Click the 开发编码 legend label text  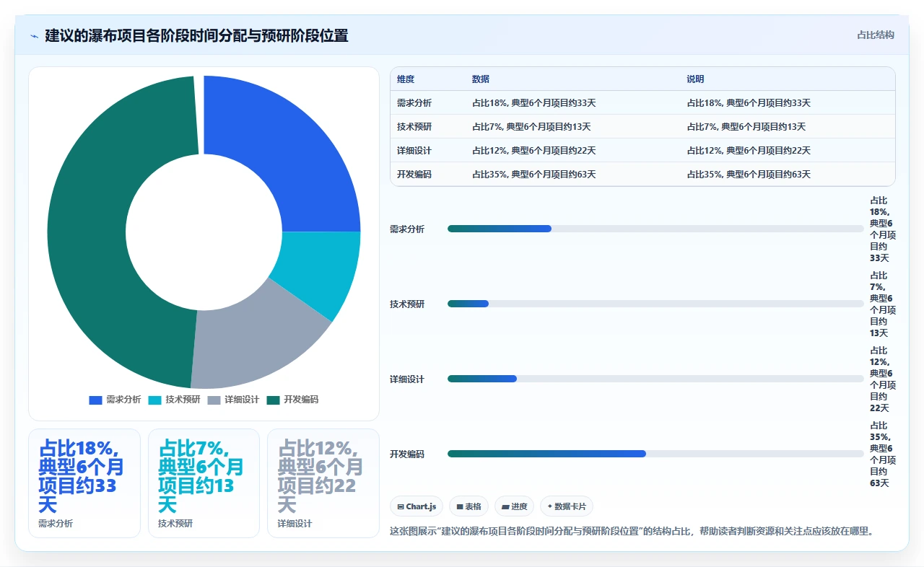click(x=301, y=400)
